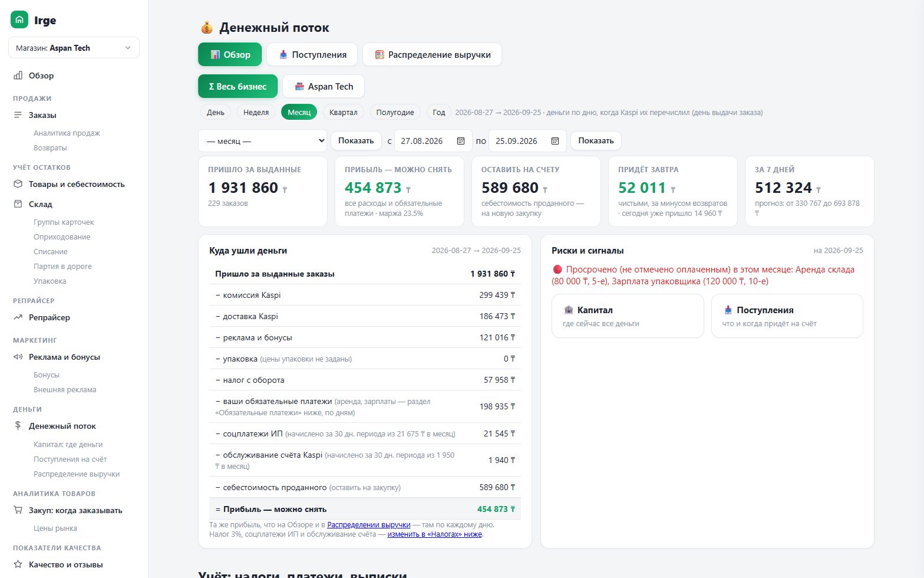
Task: Open Аналитика продаж in the sidebar
Action: pyautogui.click(x=67, y=133)
